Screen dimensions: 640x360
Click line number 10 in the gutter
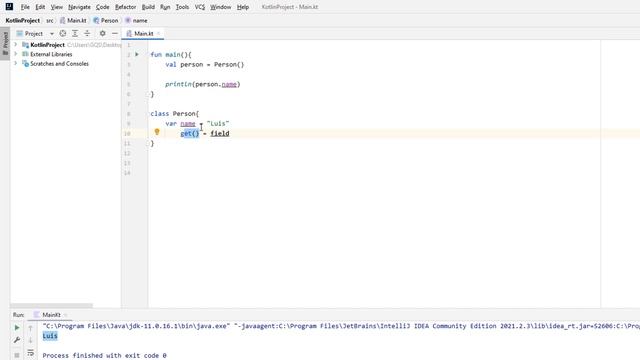[x=127, y=133]
